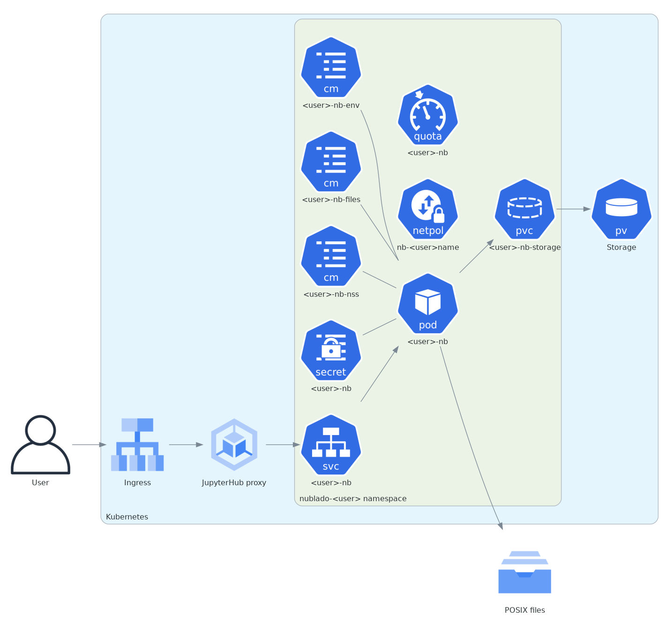Select the cm icon for <user>-nb-env
Screen dimensions: 672x624
(331, 67)
